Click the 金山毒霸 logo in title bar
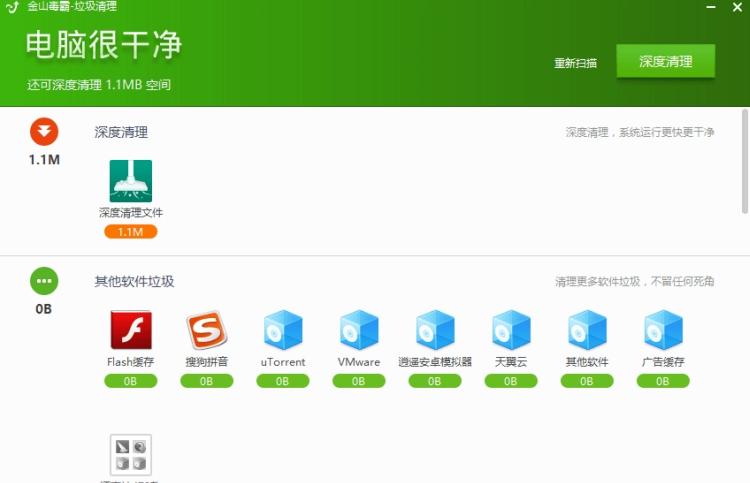This screenshot has height=483, width=750. (12, 7)
